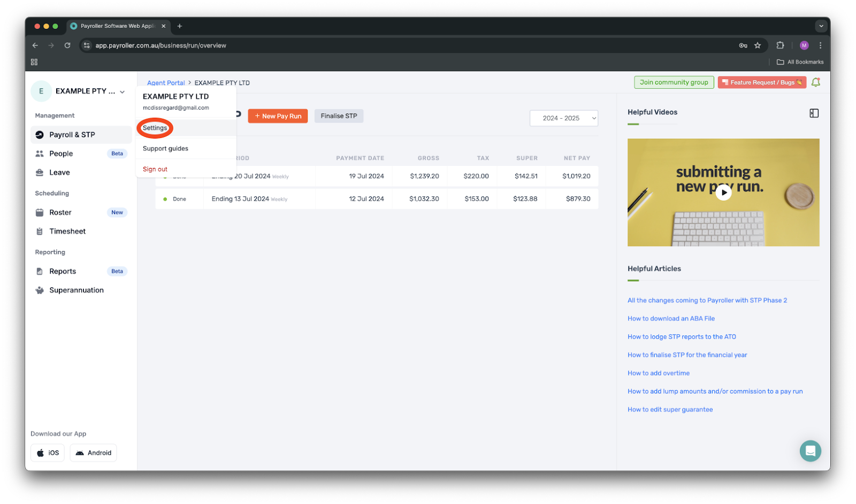
Task: Choose Sign out in the account menu
Action: 155,169
